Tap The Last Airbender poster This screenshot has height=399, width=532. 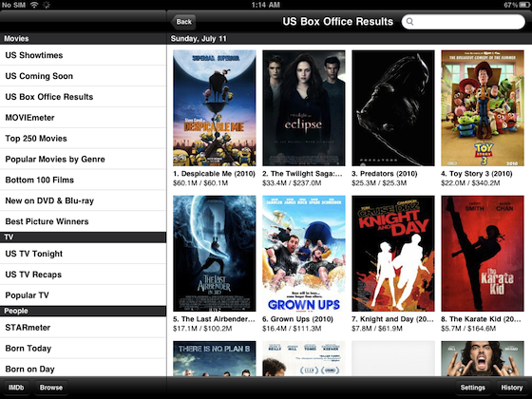pyautogui.click(x=215, y=254)
